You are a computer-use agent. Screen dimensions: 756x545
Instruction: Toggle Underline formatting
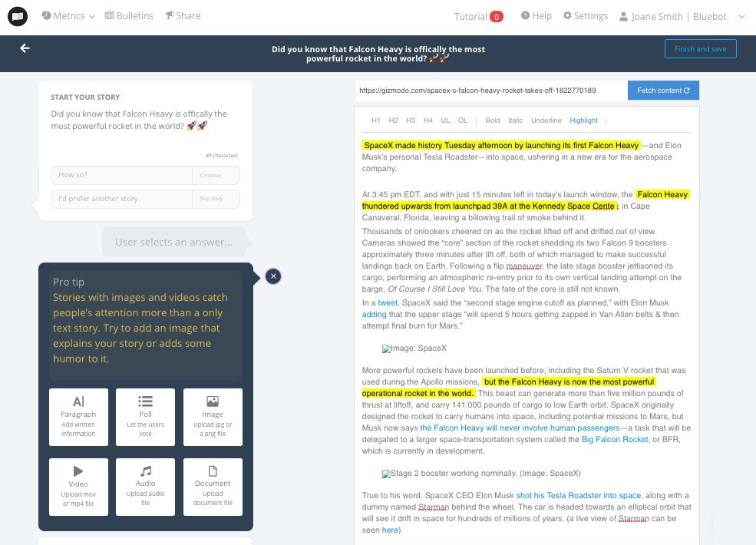pos(546,121)
